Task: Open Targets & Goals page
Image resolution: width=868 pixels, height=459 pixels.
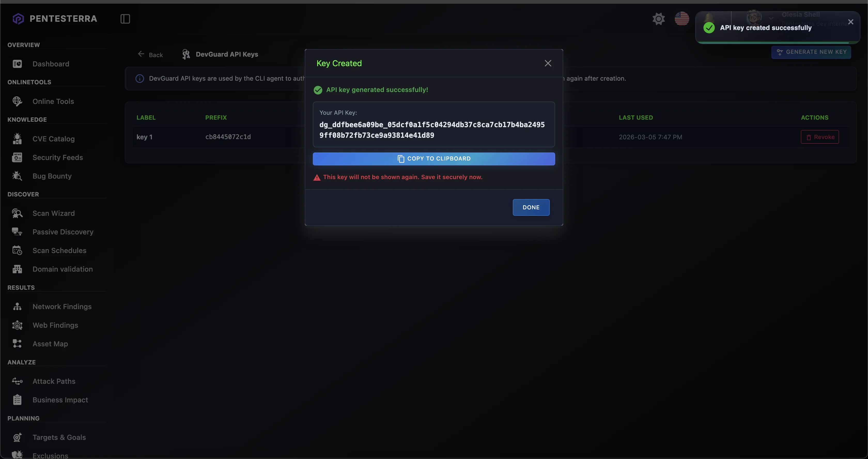Action: pos(59,438)
